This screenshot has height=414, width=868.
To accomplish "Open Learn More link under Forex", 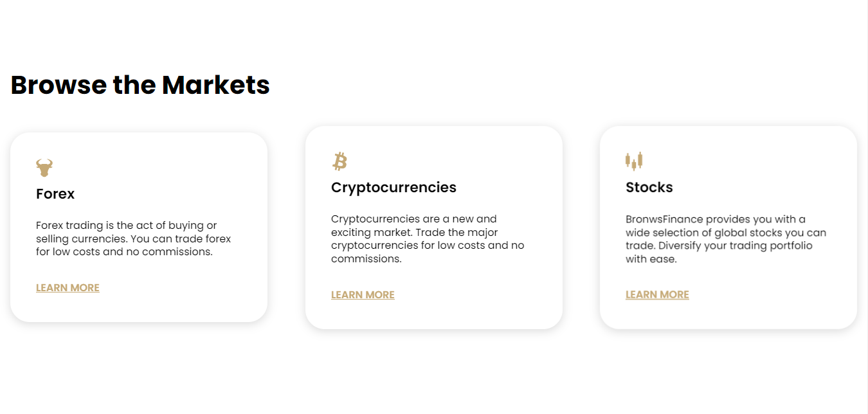I will click(x=68, y=287).
